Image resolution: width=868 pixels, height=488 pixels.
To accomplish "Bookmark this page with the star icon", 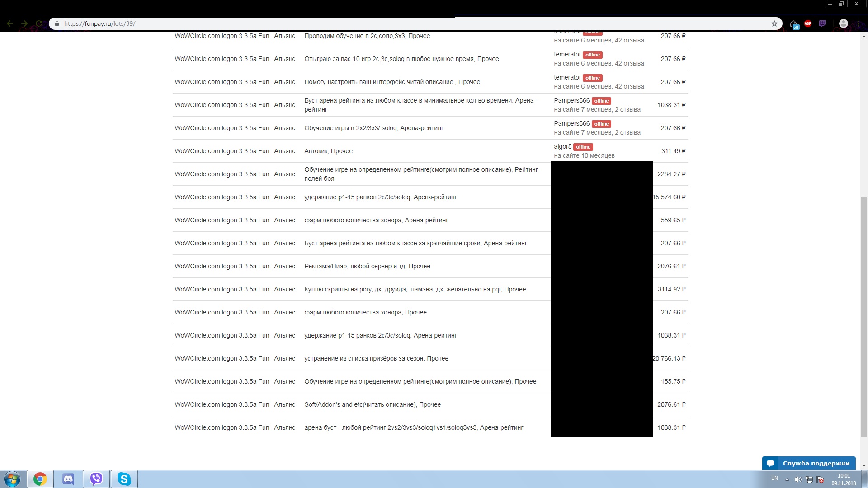I will (x=774, y=23).
